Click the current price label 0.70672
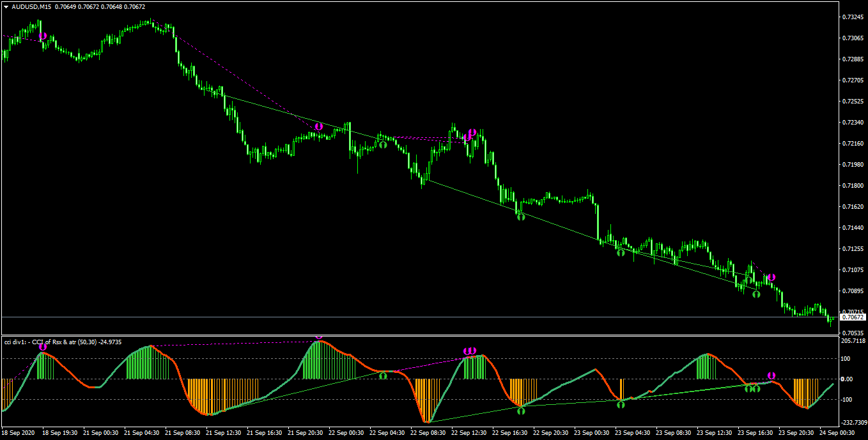This screenshot has height=440, width=868. 853,317
